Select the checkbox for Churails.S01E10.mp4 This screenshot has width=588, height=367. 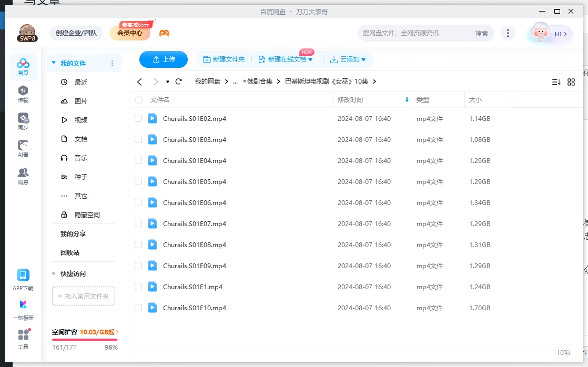coord(138,308)
